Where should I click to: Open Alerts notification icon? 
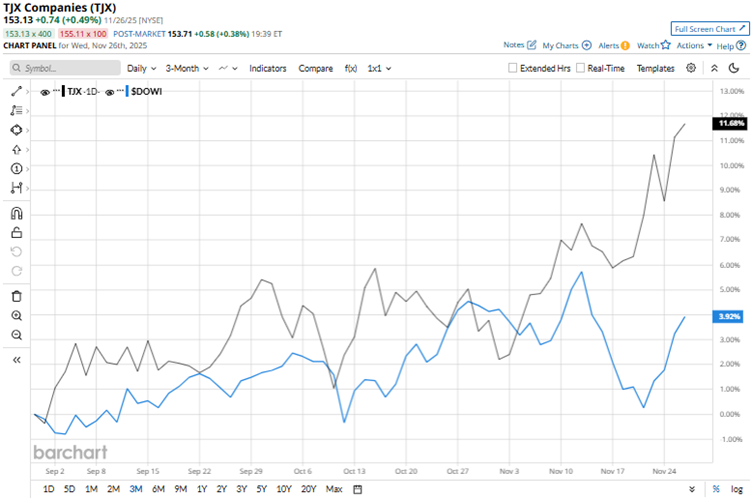(625, 46)
